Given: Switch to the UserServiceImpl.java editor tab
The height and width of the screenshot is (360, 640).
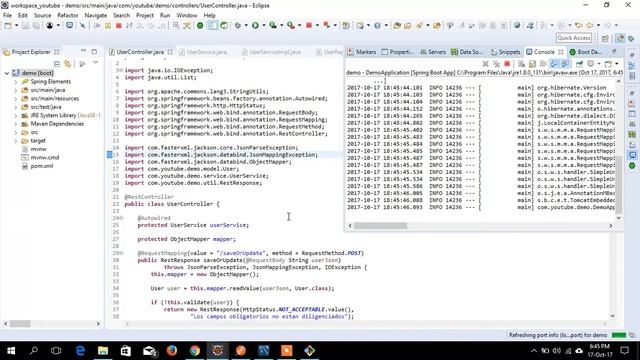Looking at the screenshot, I should click(x=275, y=52).
